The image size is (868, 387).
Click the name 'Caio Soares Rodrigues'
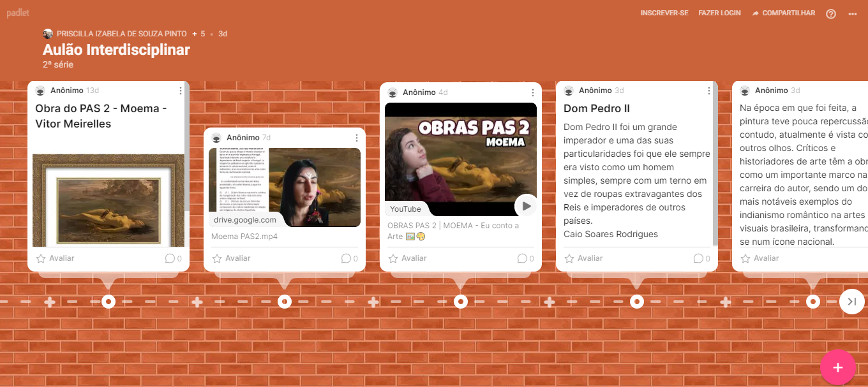[x=611, y=234]
